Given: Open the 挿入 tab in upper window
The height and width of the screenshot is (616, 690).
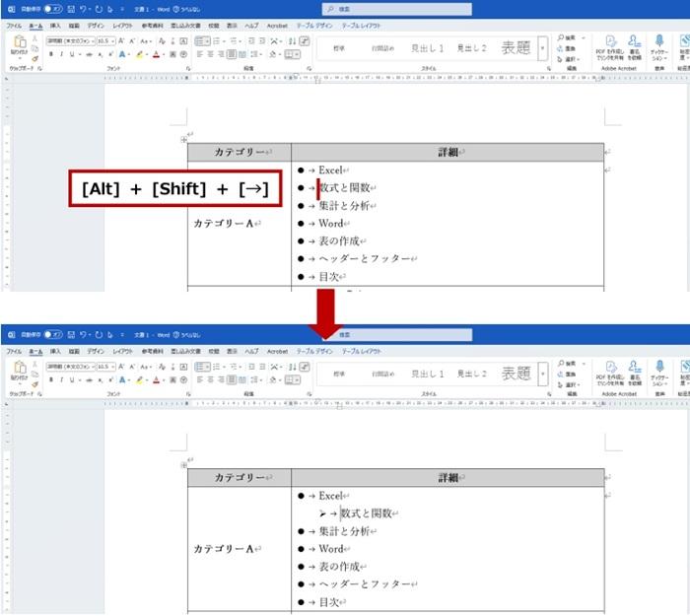Looking at the screenshot, I should [55, 24].
